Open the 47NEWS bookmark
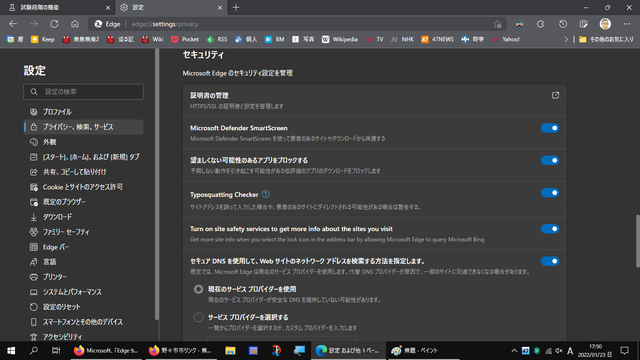This screenshot has width=640, height=360. (437, 39)
